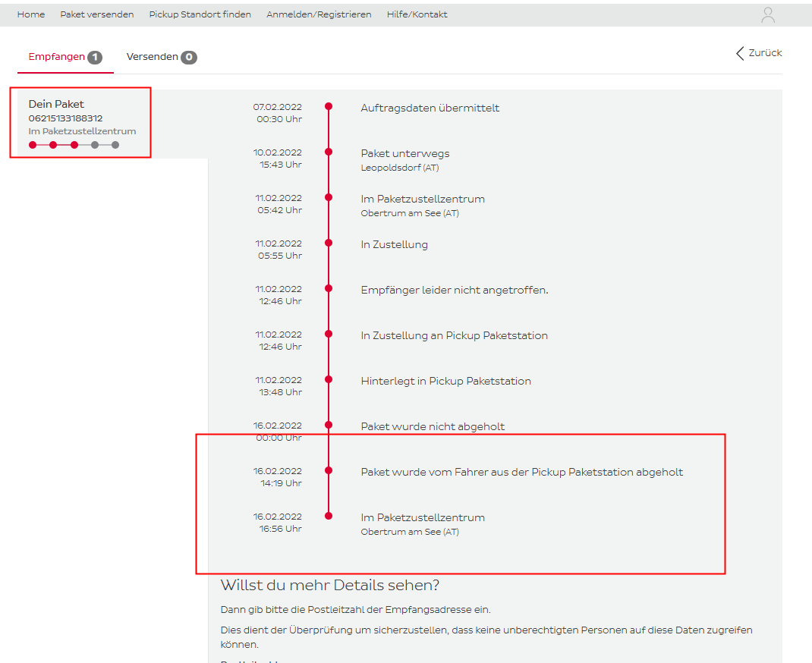Switch to the Empfangen tab
812x663 pixels.
[x=57, y=57]
